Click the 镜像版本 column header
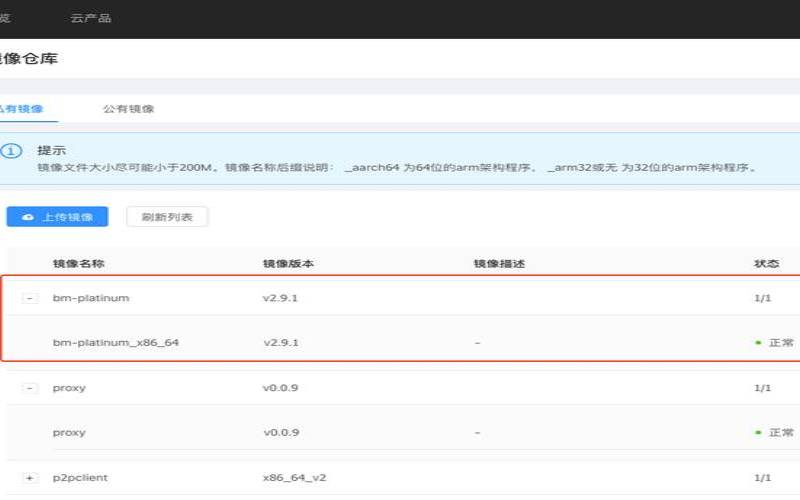This screenshot has width=800, height=500. point(288,264)
